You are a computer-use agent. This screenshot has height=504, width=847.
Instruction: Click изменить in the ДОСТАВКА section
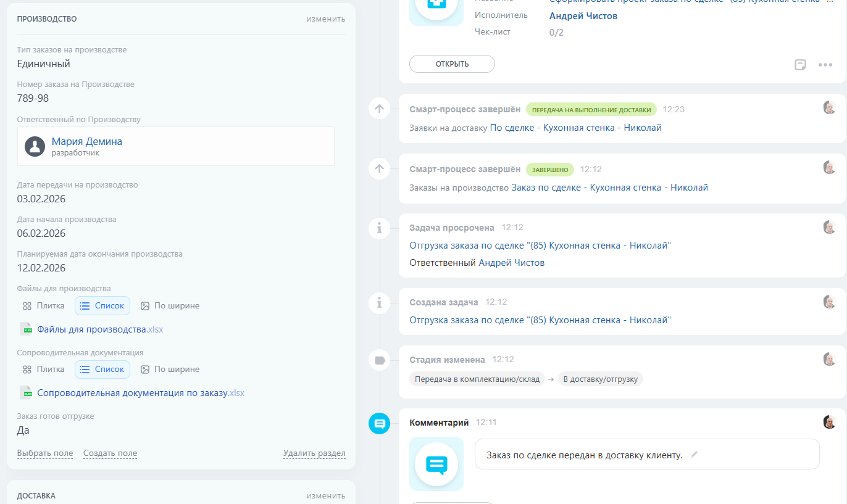pyautogui.click(x=326, y=495)
